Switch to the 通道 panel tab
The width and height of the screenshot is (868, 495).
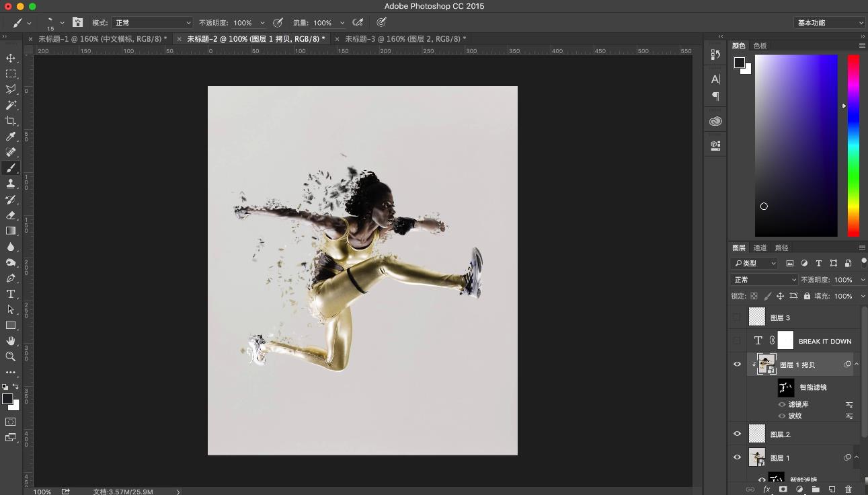(x=760, y=247)
